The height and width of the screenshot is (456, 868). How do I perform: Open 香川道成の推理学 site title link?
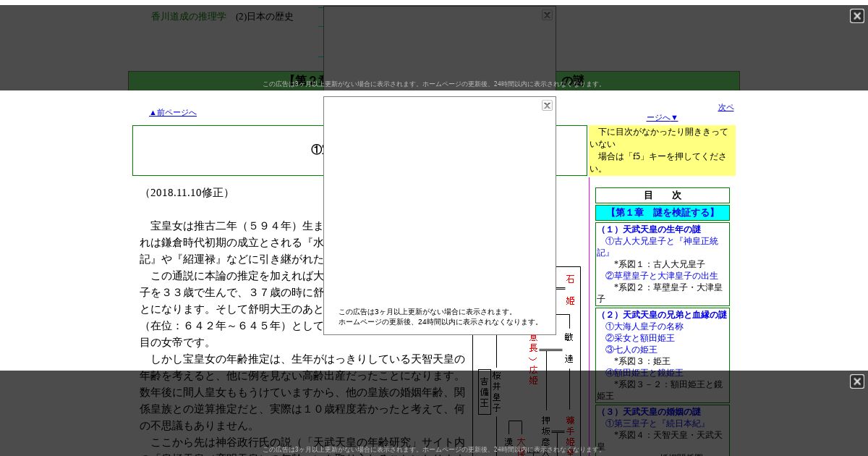coord(188,16)
